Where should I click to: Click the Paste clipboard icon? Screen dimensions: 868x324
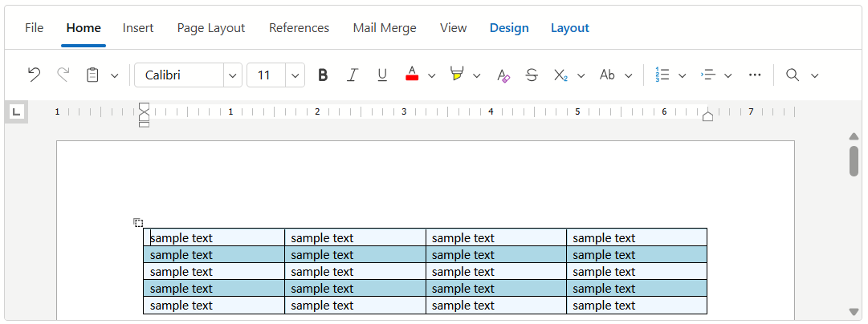tap(93, 75)
